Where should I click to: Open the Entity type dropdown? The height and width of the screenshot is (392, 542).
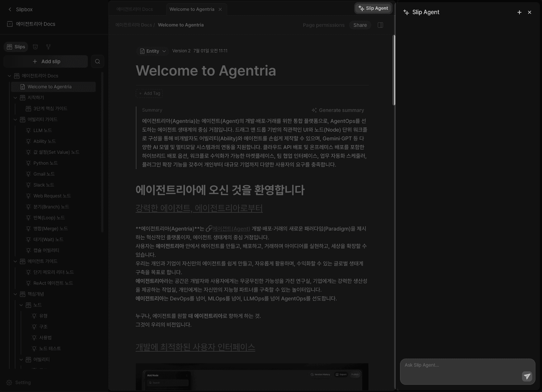tap(153, 51)
